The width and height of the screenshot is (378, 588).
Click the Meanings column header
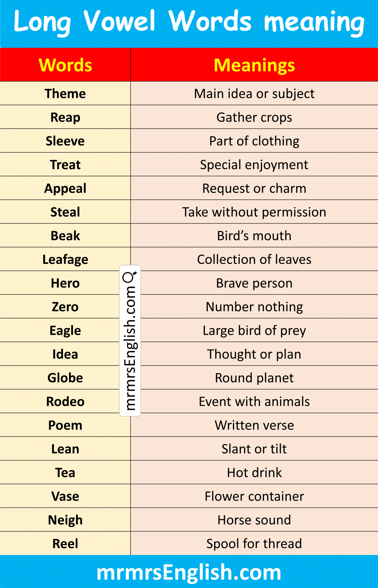pos(254,65)
